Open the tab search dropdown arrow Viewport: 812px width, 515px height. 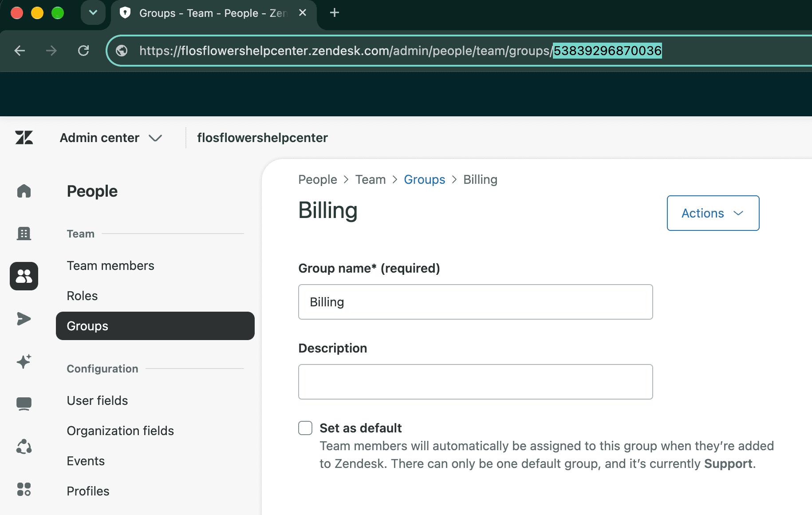click(93, 13)
